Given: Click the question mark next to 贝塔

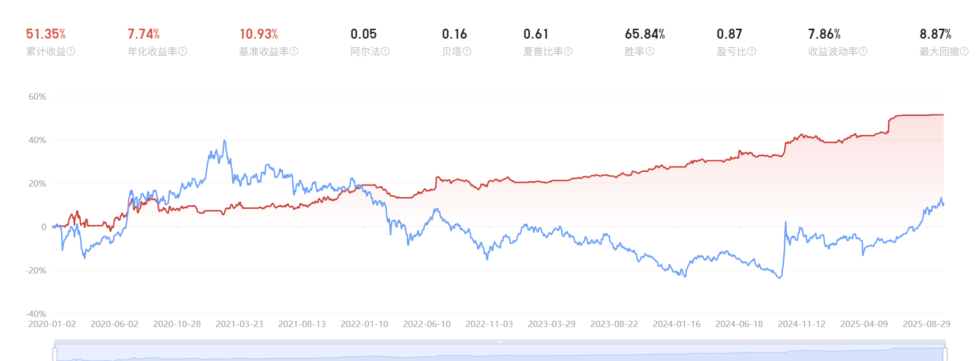Looking at the screenshot, I should click(467, 51).
